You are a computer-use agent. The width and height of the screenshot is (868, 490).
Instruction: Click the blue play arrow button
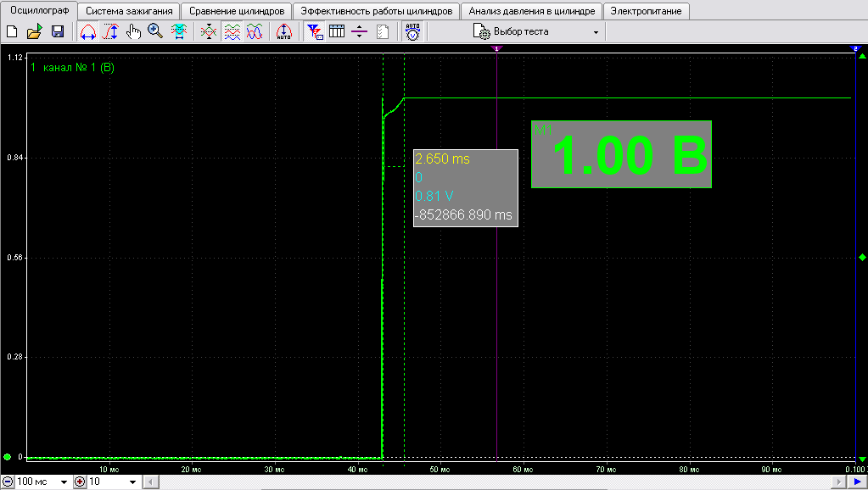(857, 482)
